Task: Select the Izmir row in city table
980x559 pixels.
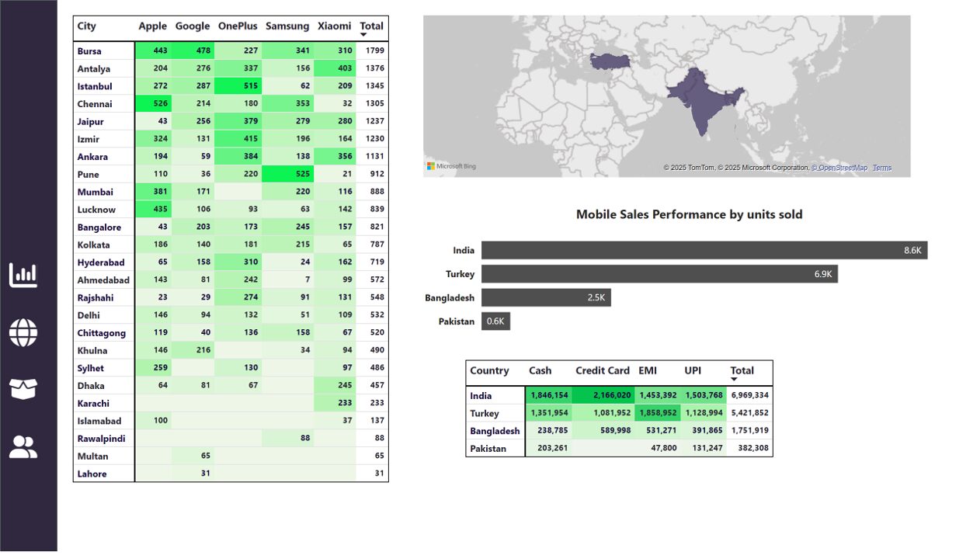Action: click(x=231, y=139)
